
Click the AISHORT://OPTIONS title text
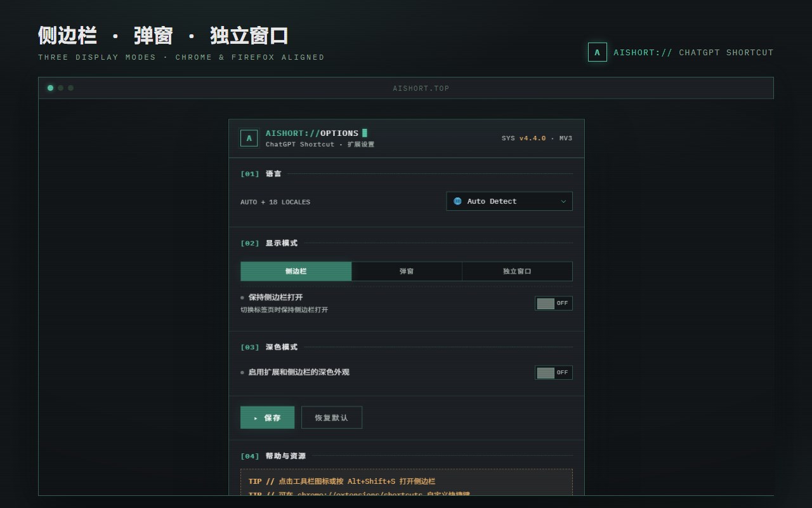click(x=312, y=133)
